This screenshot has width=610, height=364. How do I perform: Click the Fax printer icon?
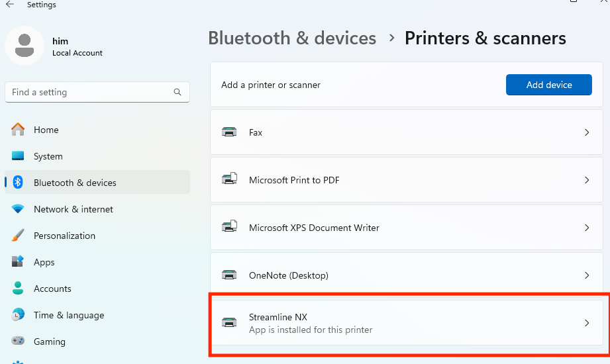tap(229, 132)
